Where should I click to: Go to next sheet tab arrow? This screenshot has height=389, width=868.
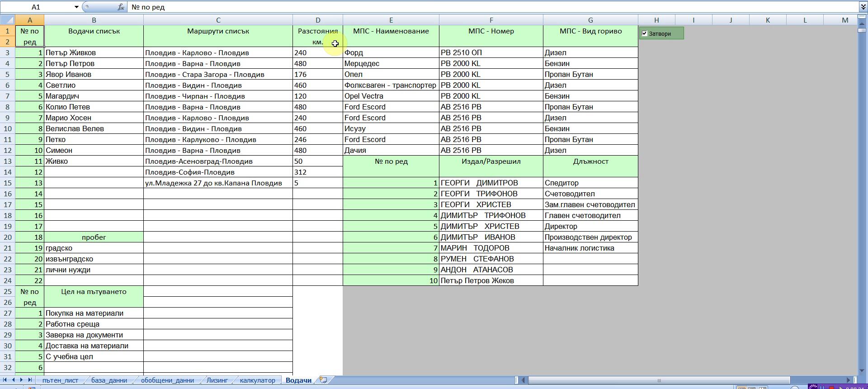click(21, 380)
